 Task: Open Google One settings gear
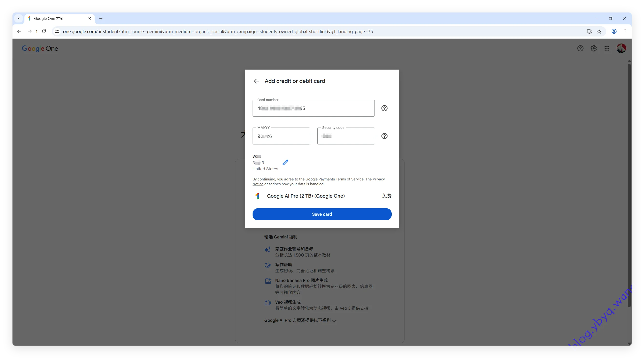(593, 48)
